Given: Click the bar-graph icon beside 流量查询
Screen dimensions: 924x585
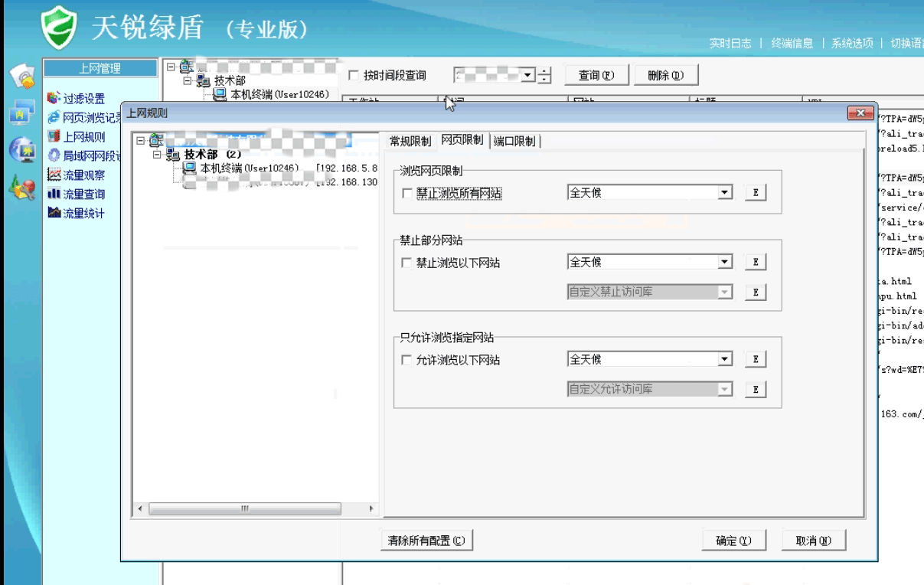Looking at the screenshot, I should [53, 194].
